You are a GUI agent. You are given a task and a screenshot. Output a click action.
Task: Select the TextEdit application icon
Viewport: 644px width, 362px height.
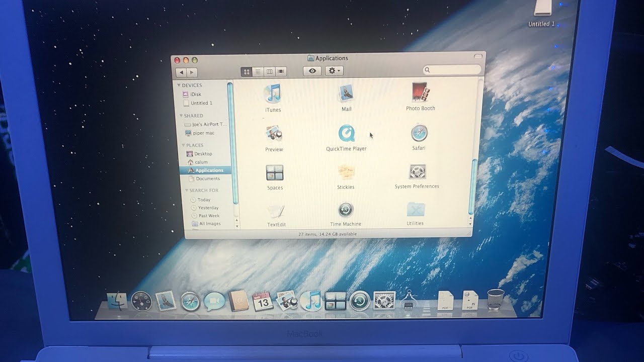(276, 211)
